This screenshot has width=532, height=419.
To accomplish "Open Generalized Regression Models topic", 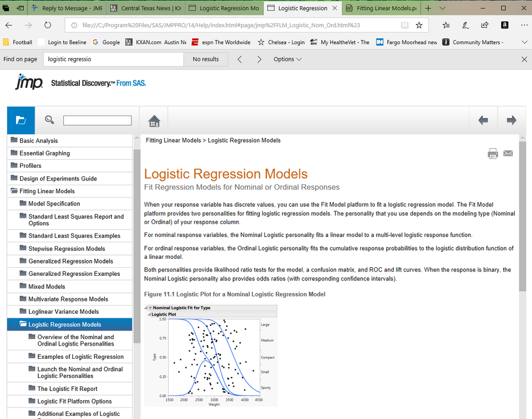I will pyautogui.click(x=70, y=261).
